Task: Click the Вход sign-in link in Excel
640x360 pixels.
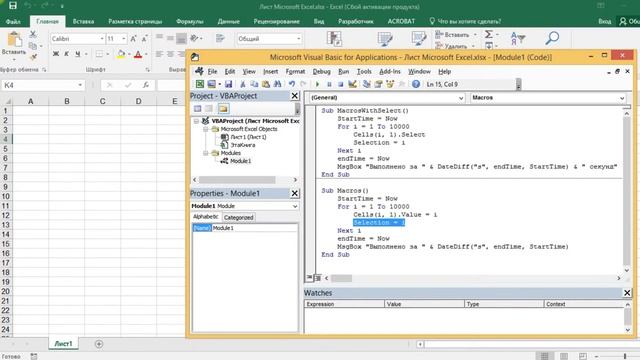Action: pyautogui.click(x=604, y=21)
